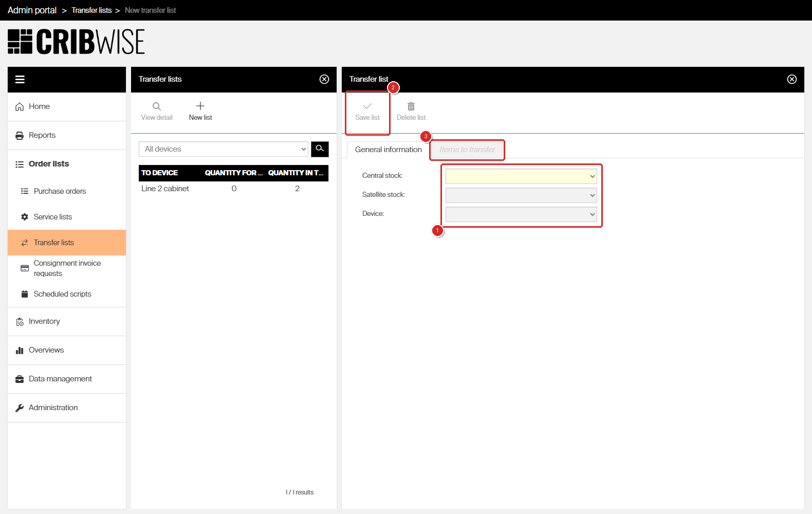Viewport: 812px width, 514px height.
Task: Click the hamburger menu icon in sidebar
Action: (20, 79)
